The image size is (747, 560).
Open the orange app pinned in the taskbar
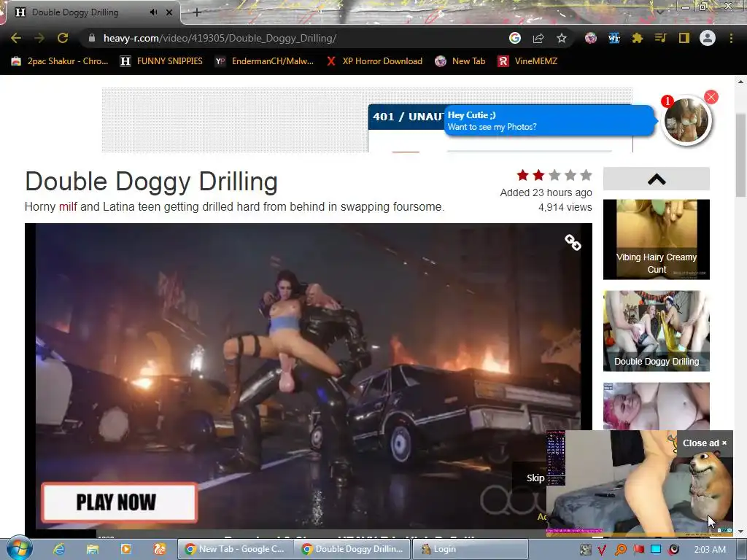(160, 549)
